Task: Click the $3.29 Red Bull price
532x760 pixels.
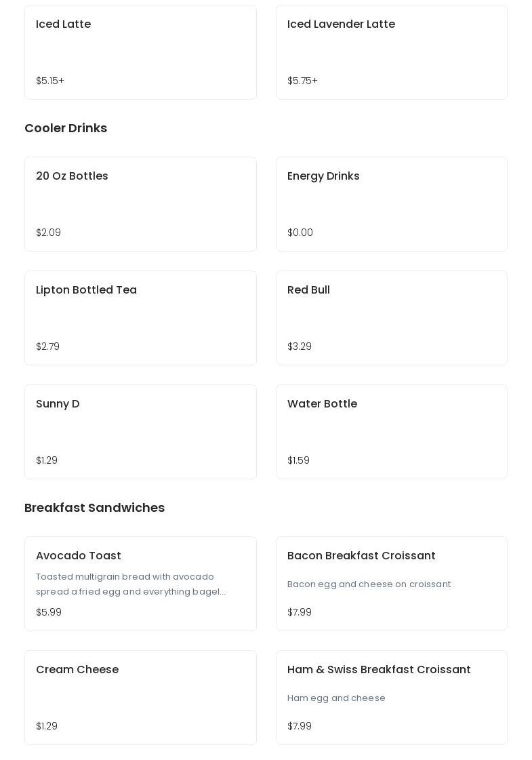Action: pyautogui.click(x=300, y=346)
